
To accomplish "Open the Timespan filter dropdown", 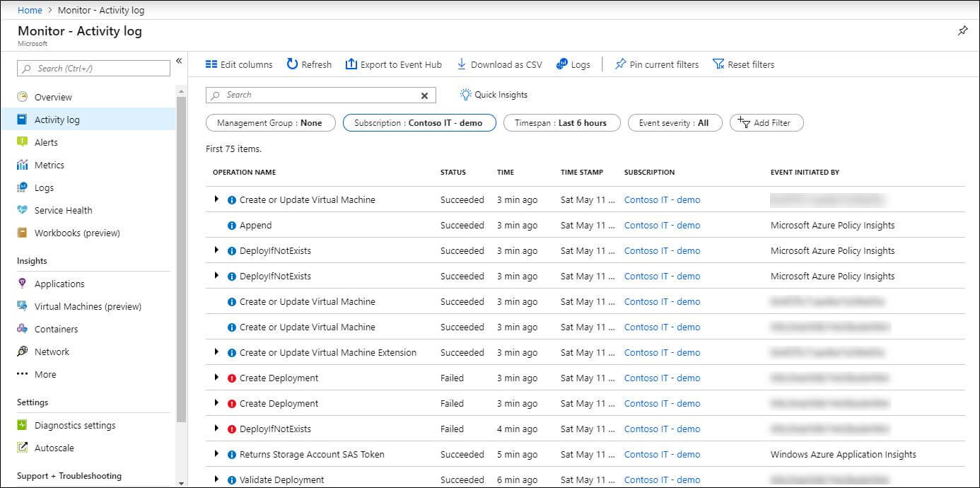I will pos(561,123).
